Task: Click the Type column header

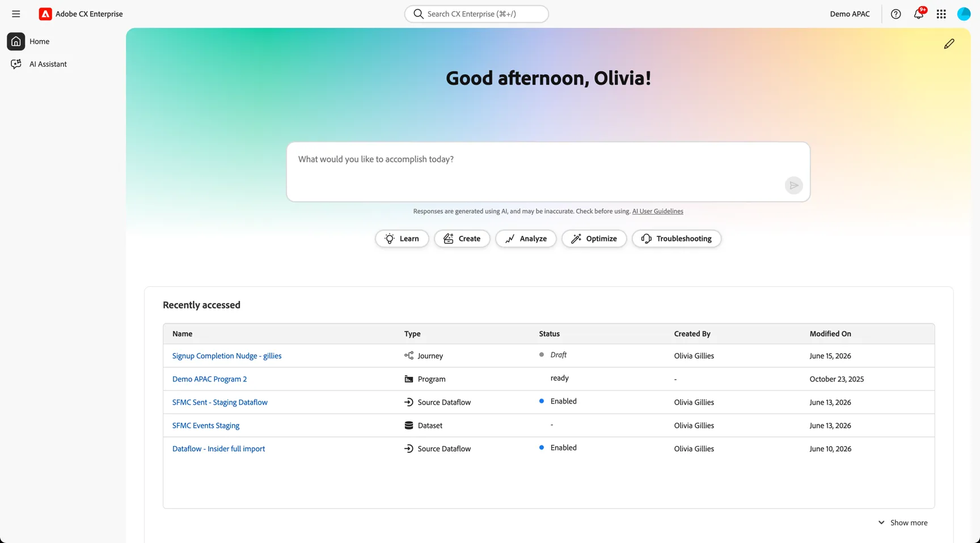Action: point(412,334)
